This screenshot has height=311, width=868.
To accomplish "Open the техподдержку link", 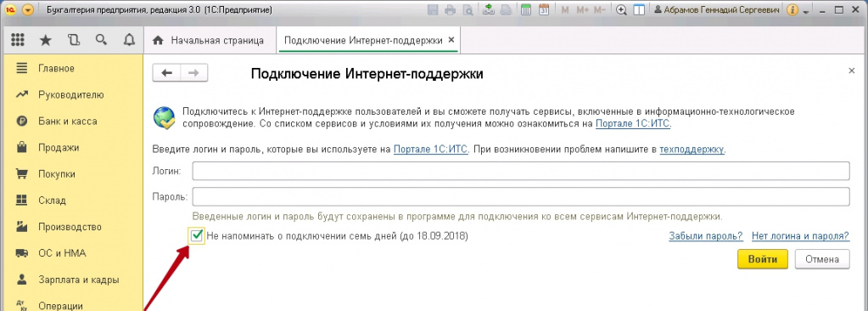I will [692, 150].
